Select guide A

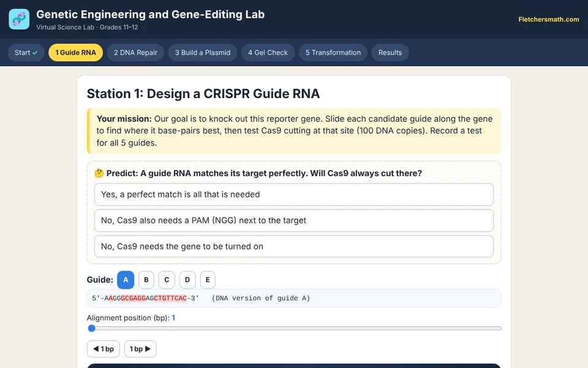126,280
